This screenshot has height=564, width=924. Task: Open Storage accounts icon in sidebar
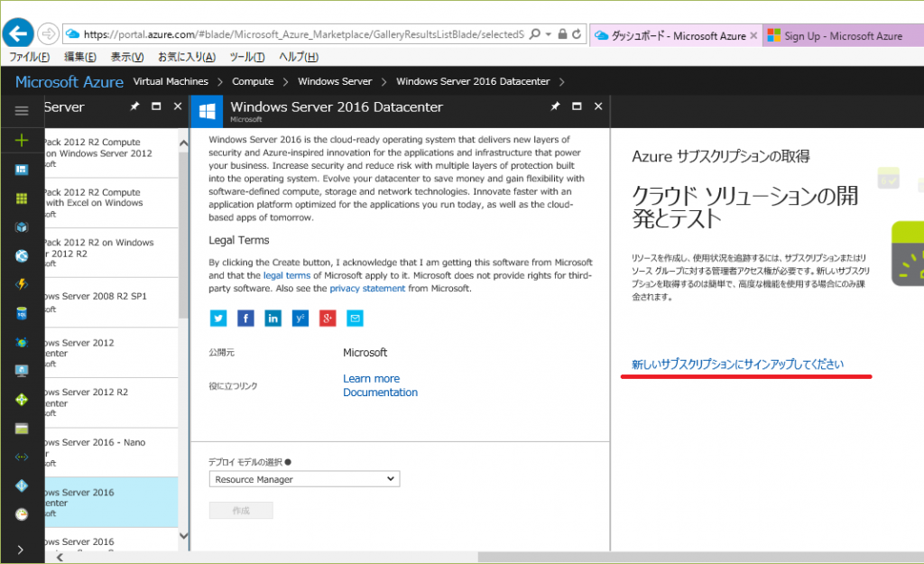[x=22, y=429]
